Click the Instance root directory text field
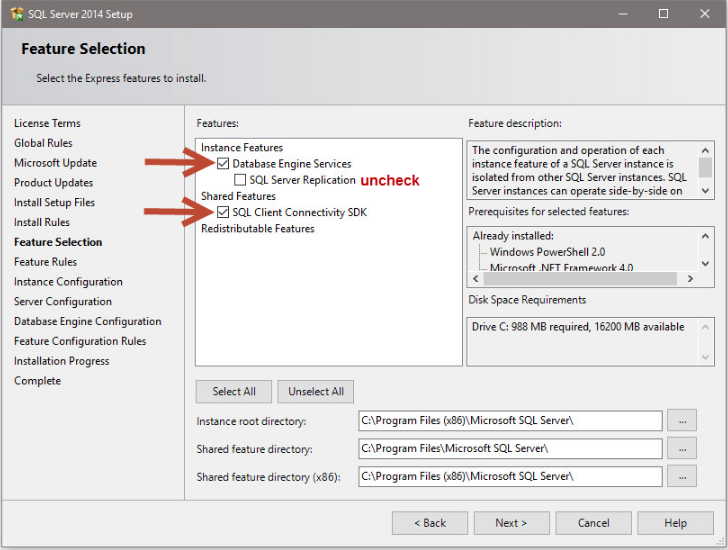Image resolution: width=728 pixels, height=550 pixels. 509,421
